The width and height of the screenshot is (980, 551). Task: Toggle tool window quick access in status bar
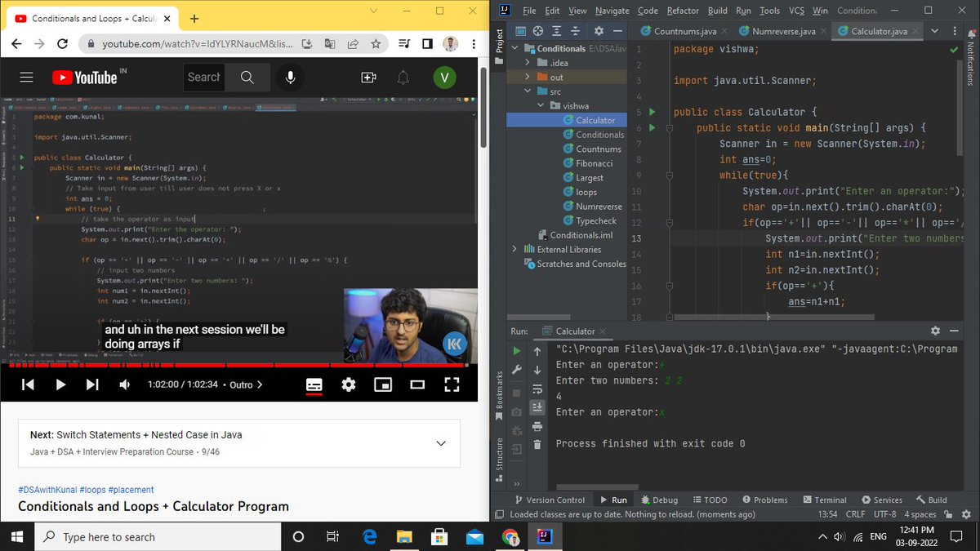500,514
